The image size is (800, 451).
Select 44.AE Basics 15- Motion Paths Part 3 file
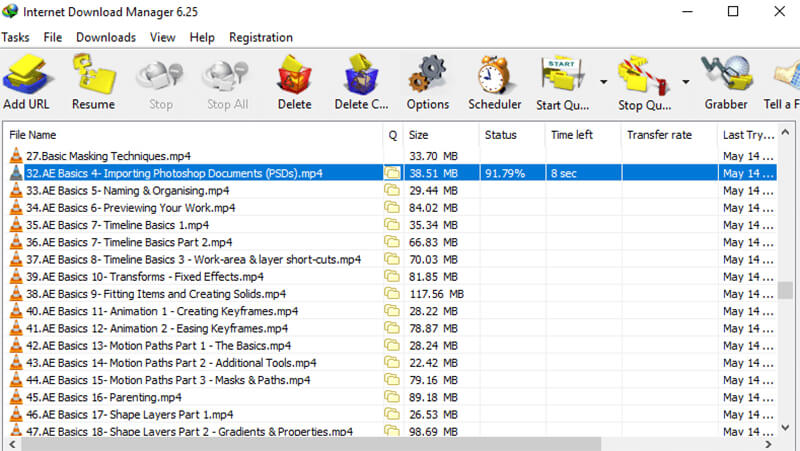[x=168, y=380]
